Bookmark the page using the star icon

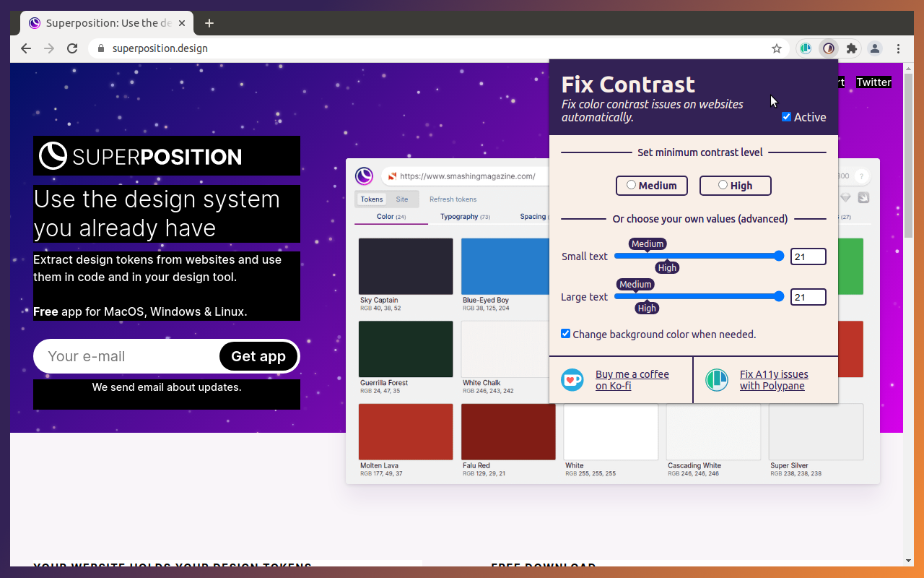[x=776, y=48]
